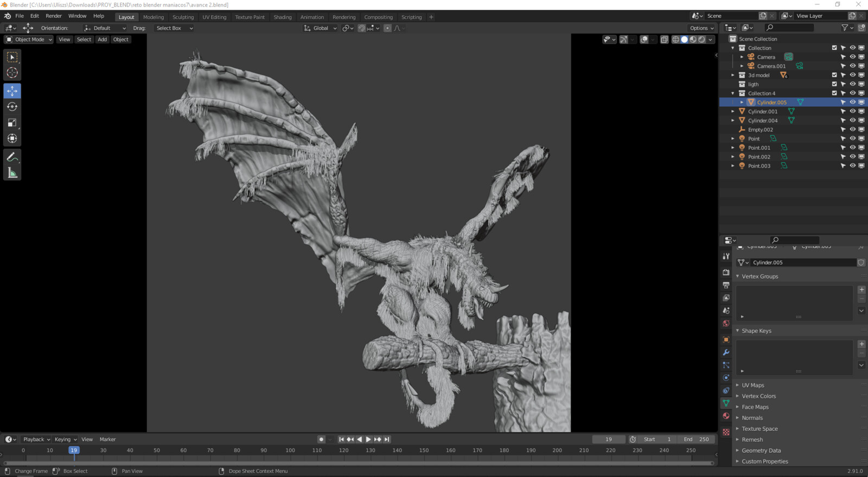Open the Object Data mesh tab
The height and width of the screenshot is (477, 868).
click(x=726, y=403)
